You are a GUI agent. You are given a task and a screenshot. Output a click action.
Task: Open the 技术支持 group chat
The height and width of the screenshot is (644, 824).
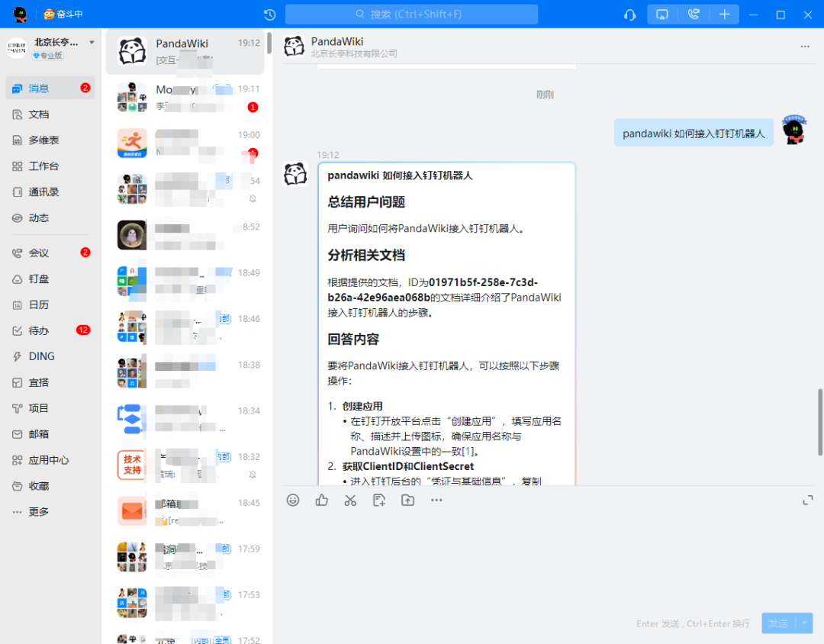point(185,465)
